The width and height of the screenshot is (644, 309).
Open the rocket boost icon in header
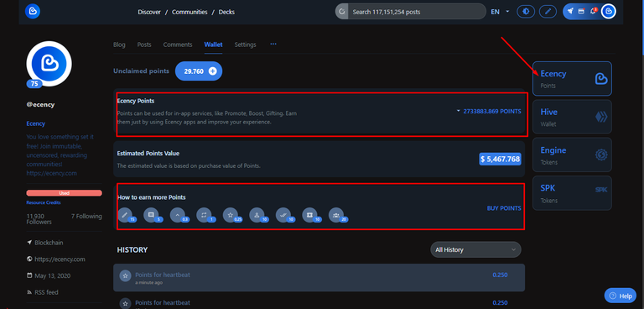(x=570, y=12)
